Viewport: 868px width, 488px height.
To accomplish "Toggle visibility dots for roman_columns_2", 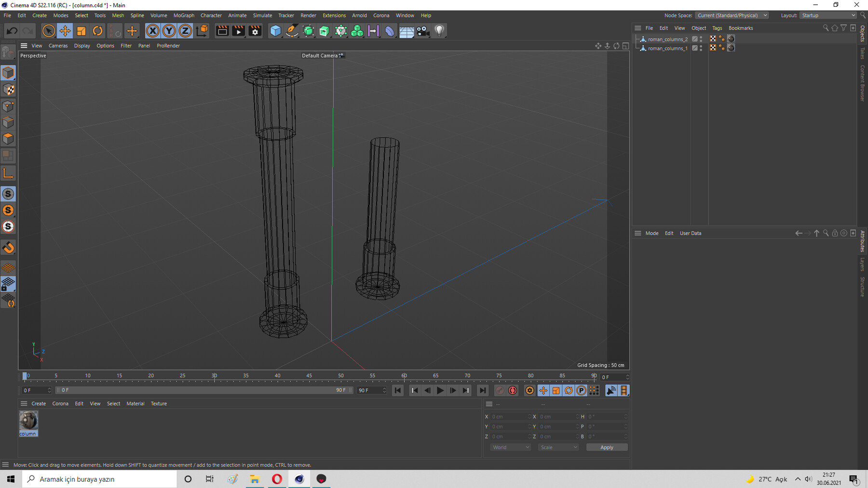I will point(701,39).
